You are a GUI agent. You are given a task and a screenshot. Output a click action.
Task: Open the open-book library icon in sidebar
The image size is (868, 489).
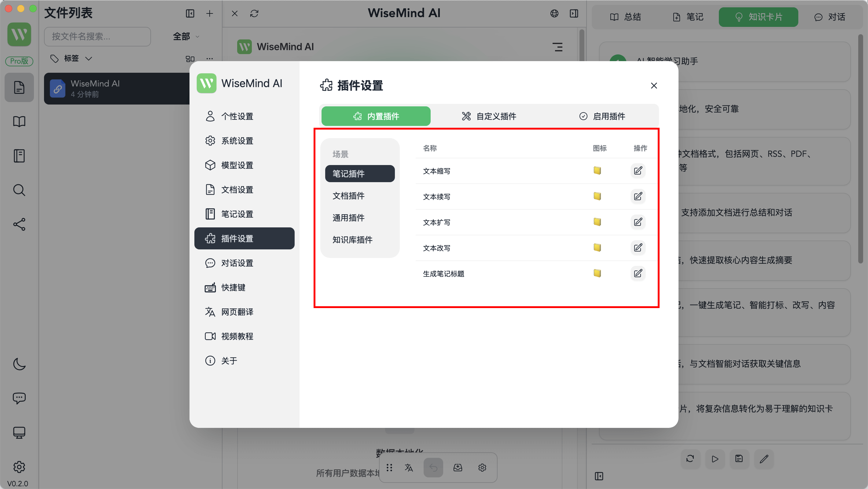[x=19, y=122]
